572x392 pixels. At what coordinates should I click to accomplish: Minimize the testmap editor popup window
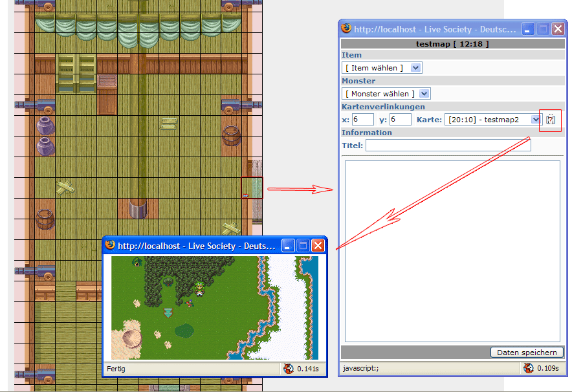tap(528, 29)
